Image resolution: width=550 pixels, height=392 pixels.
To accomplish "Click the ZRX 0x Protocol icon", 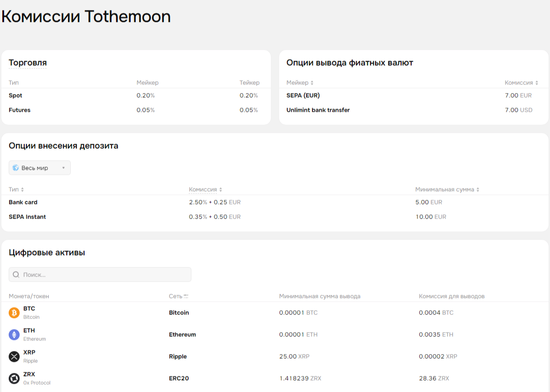I will [x=14, y=378].
